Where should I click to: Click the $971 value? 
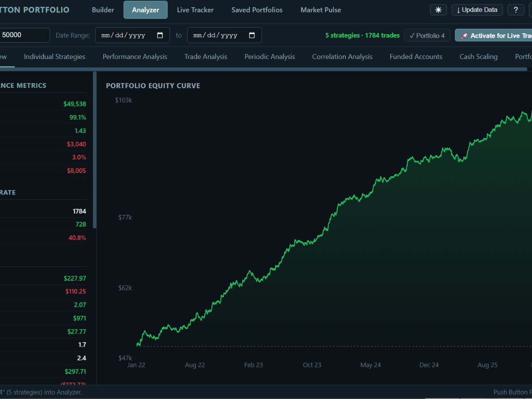(x=79, y=318)
